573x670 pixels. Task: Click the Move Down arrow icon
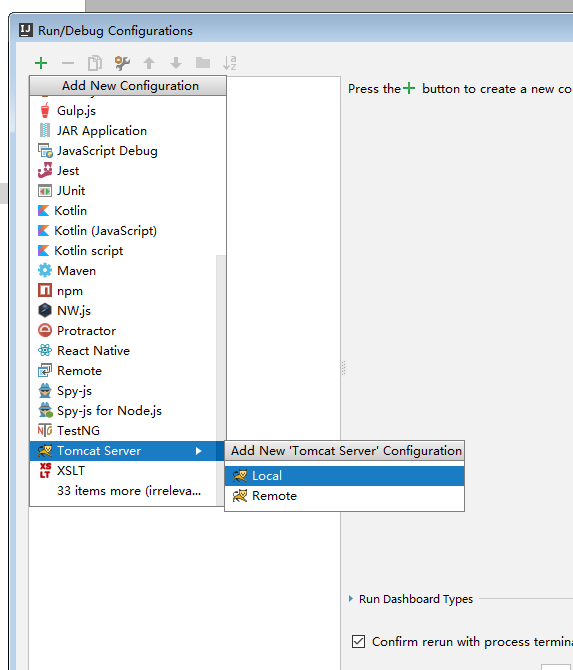pyautogui.click(x=176, y=63)
